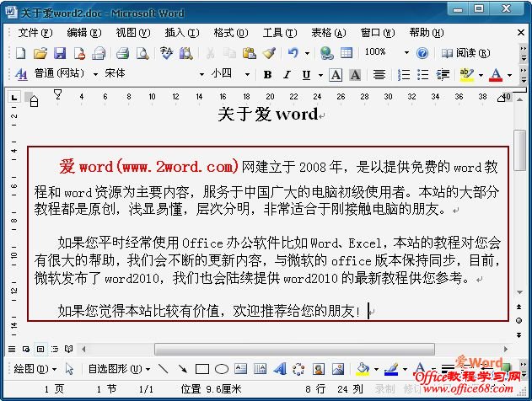
Task: Insert a diagram or organization chart
Action: click(298, 369)
